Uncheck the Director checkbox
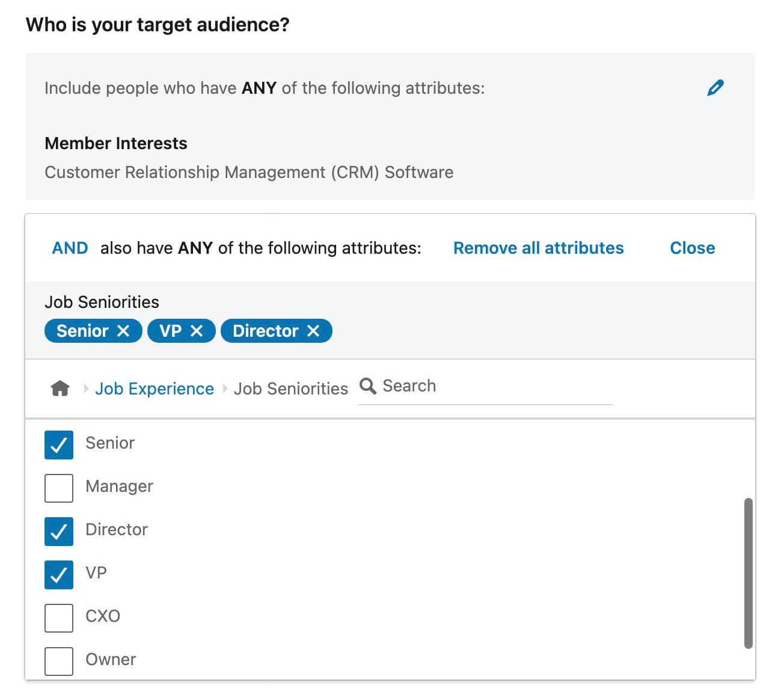778x700 pixels. (x=59, y=532)
